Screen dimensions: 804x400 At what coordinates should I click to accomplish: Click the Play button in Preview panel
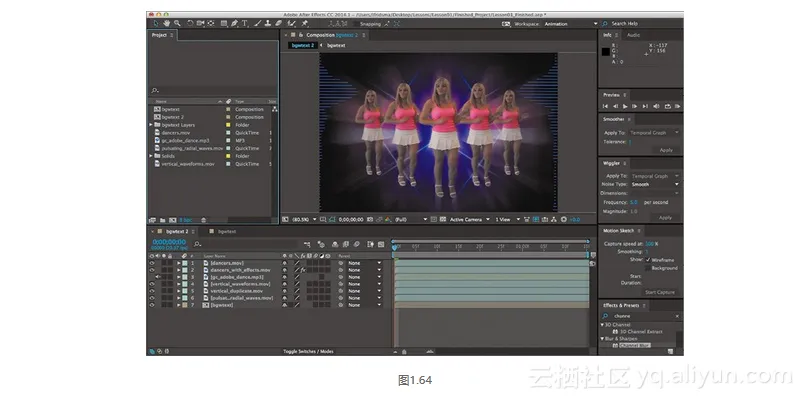pyautogui.click(x=626, y=105)
